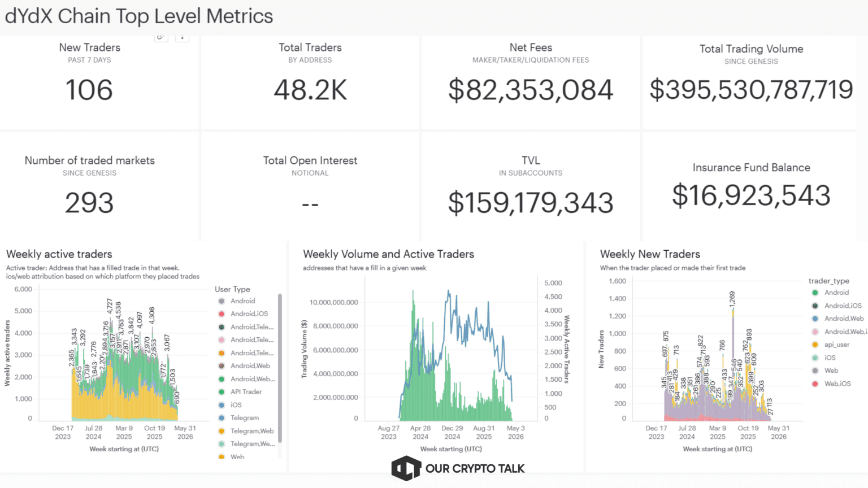The width and height of the screenshot is (868, 488).
Task: Select the Net Fees value $82,353,084
Action: pyautogui.click(x=530, y=90)
